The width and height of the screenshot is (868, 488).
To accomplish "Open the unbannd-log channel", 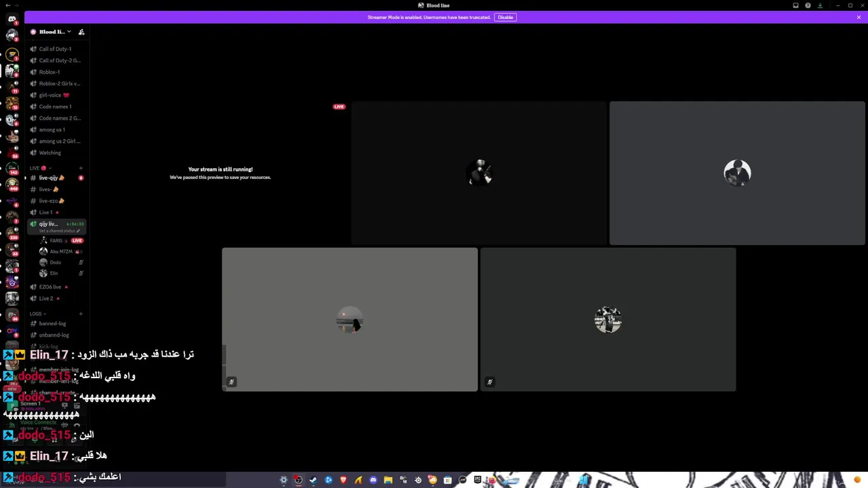I will (x=56, y=335).
